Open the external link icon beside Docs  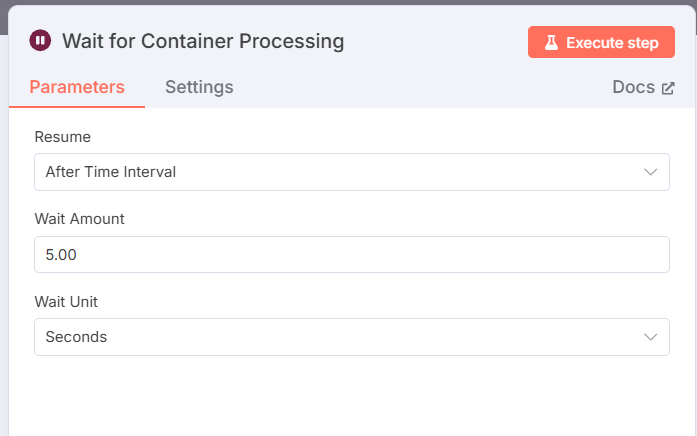668,88
